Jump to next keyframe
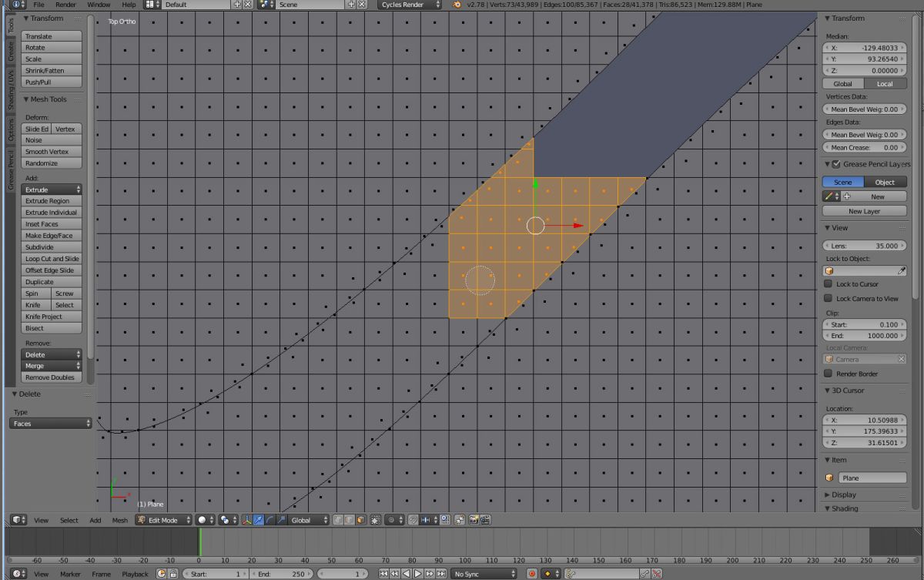 tap(429, 574)
